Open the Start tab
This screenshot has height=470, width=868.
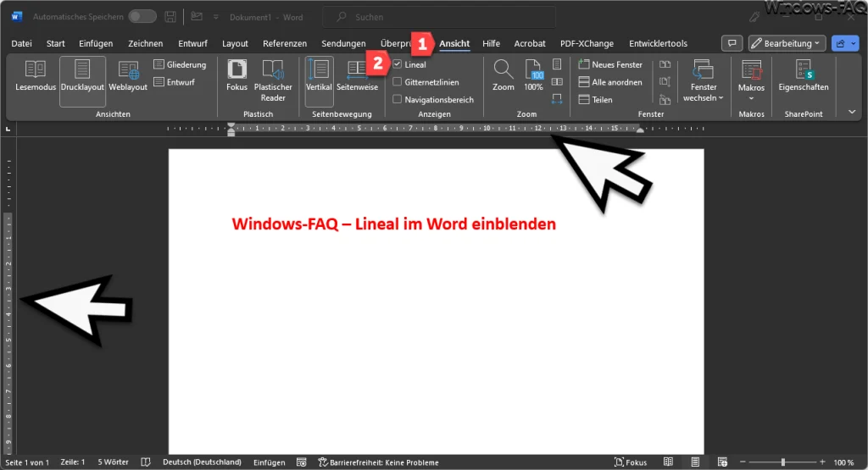pyautogui.click(x=55, y=43)
